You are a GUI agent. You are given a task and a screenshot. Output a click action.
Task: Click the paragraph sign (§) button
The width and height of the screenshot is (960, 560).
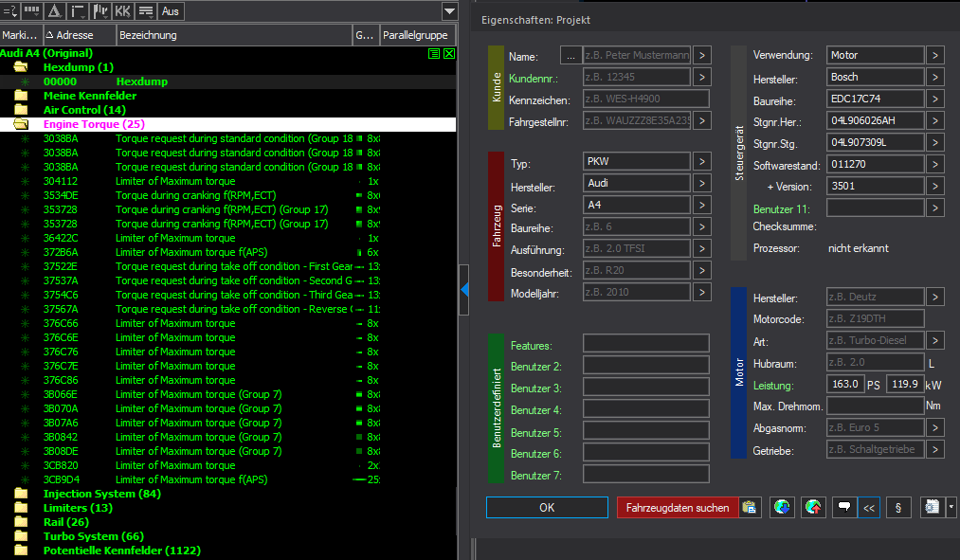tap(898, 508)
